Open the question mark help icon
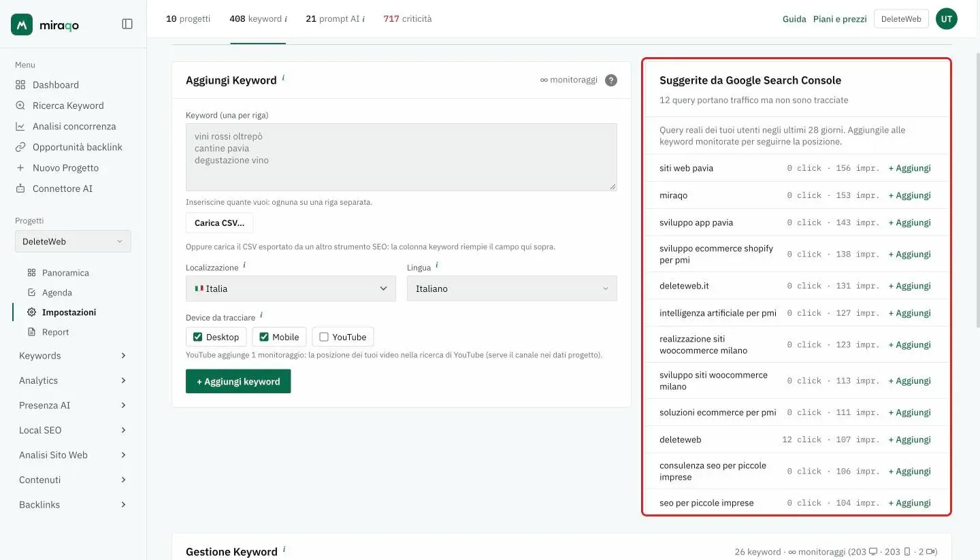This screenshot has height=560, width=980. 611,80
